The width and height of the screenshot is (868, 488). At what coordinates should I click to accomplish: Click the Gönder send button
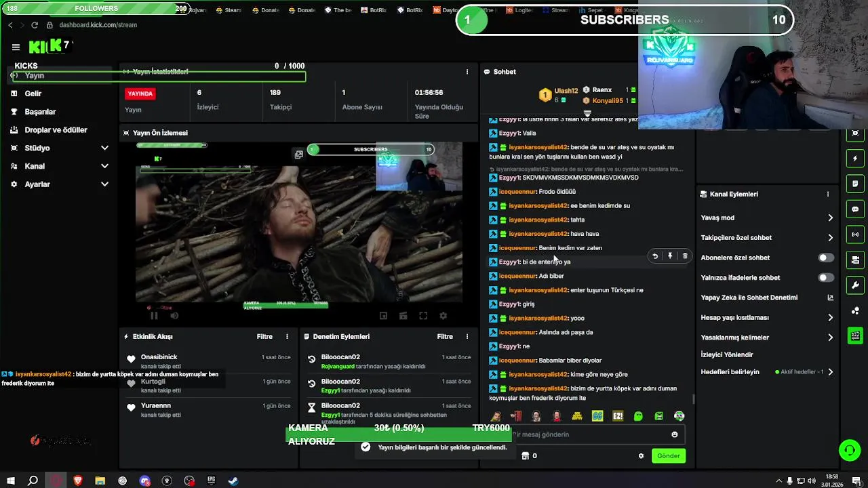668,456
